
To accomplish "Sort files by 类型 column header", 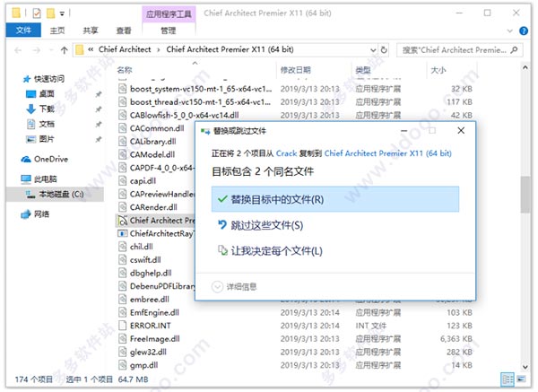I will 363,70.
